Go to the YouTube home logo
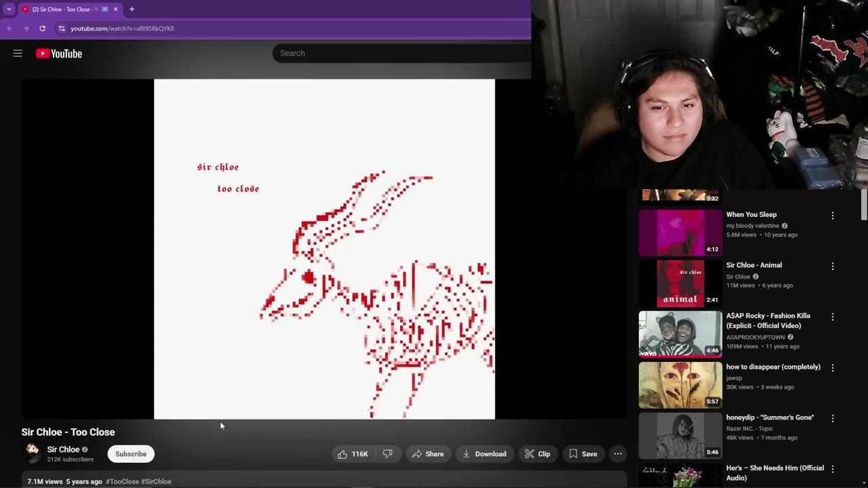The image size is (868, 488). click(59, 54)
